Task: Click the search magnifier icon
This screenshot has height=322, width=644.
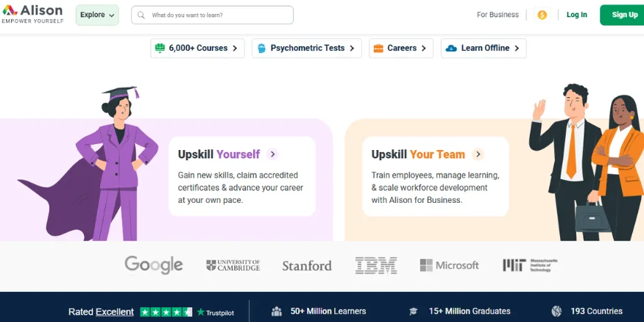Action: 141,15
